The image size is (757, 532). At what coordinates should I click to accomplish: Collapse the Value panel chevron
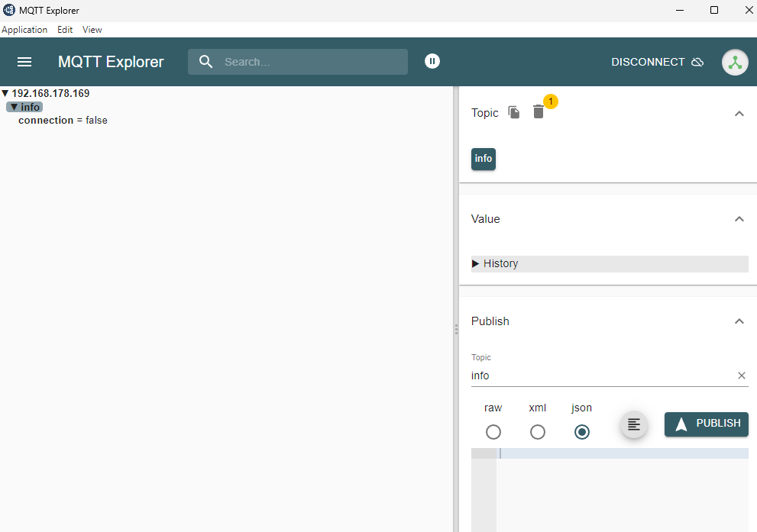[739, 219]
